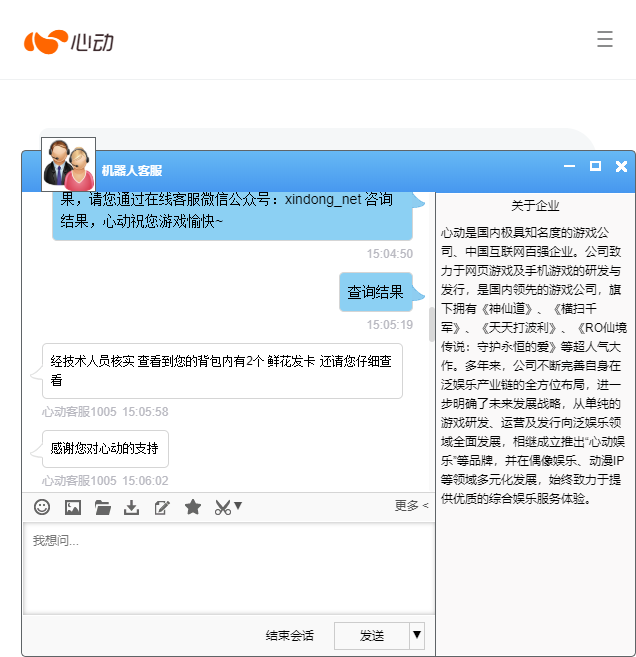Maximize the chat window

point(595,166)
